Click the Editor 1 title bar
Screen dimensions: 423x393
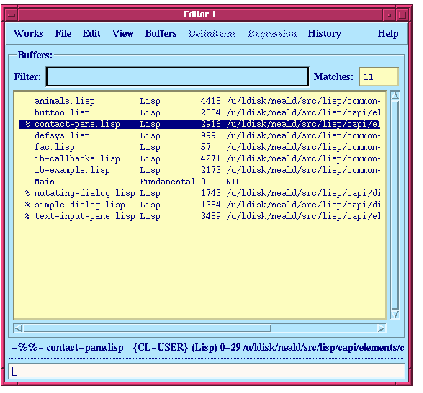click(200, 14)
